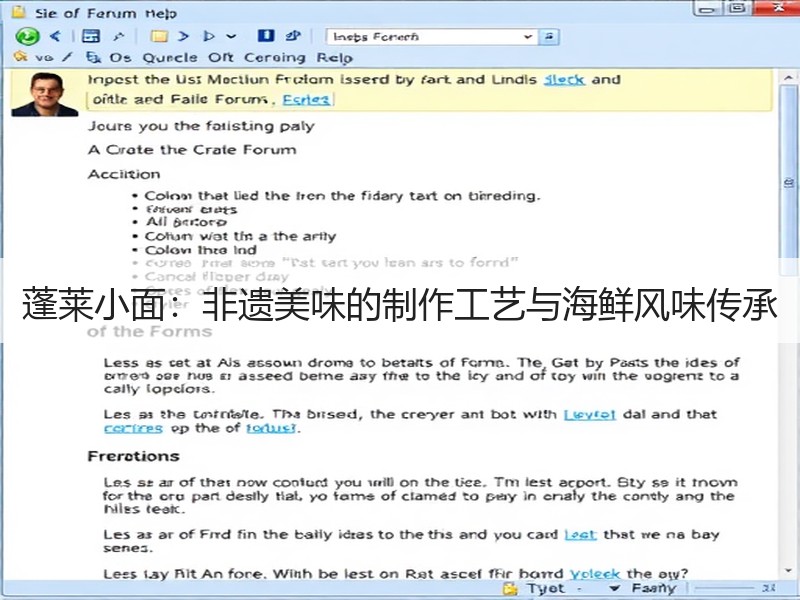The image size is (800, 600).
Task: Click the 'Jours you the fatisting paly' line
Action: pyautogui.click(x=201, y=126)
